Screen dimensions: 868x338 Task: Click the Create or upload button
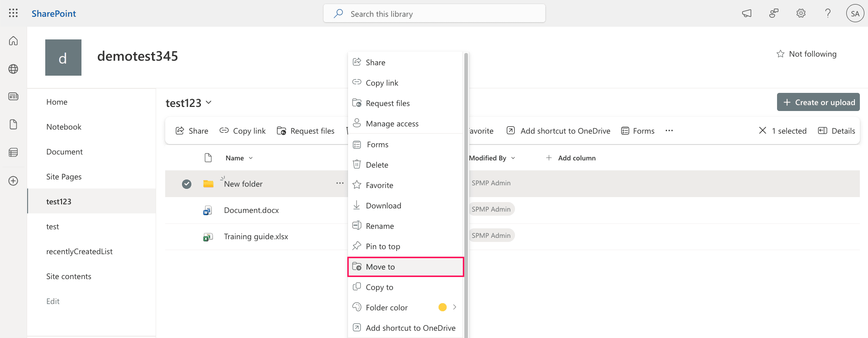tap(818, 102)
